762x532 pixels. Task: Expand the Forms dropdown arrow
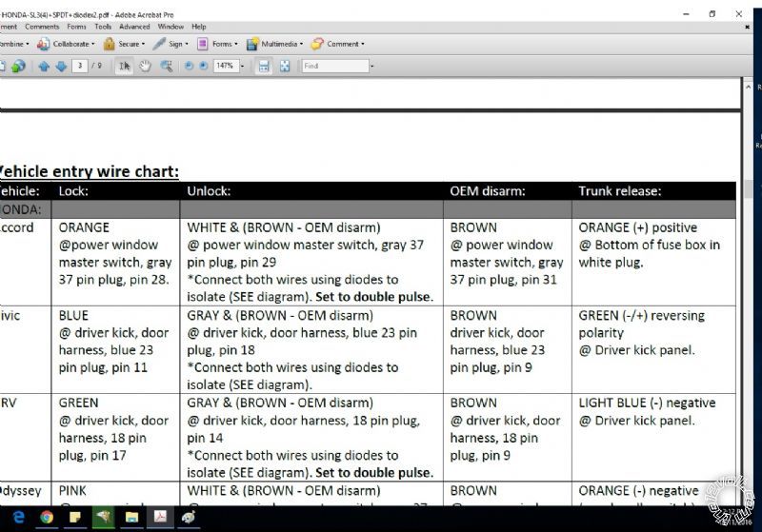click(x=236, y=44)
